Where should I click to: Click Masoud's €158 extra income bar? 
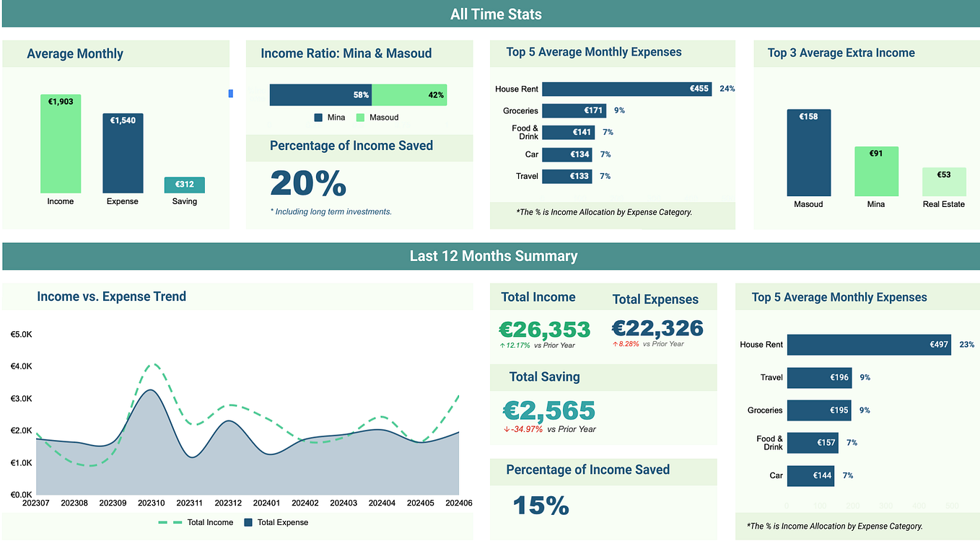point(808,151)
